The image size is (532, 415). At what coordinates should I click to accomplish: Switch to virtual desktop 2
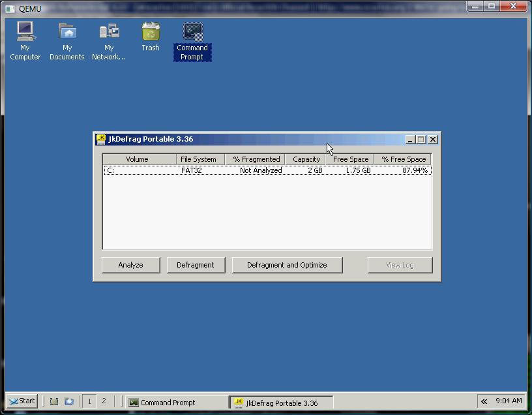click(x=104, y=401)
